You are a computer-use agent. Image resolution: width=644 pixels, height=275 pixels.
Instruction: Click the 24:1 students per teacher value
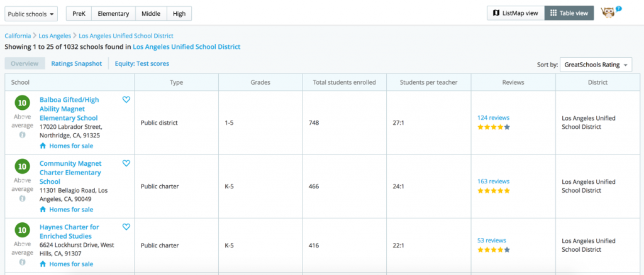(x=398, y=186)
